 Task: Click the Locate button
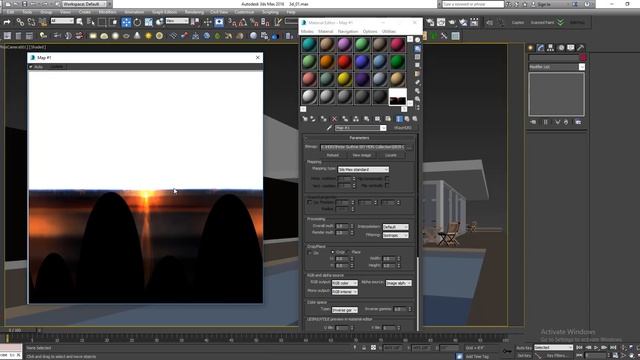tap(391, 155)
